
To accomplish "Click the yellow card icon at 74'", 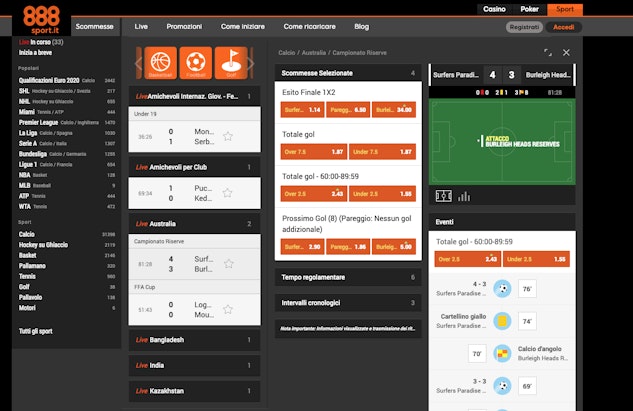I will pos(502,321).
